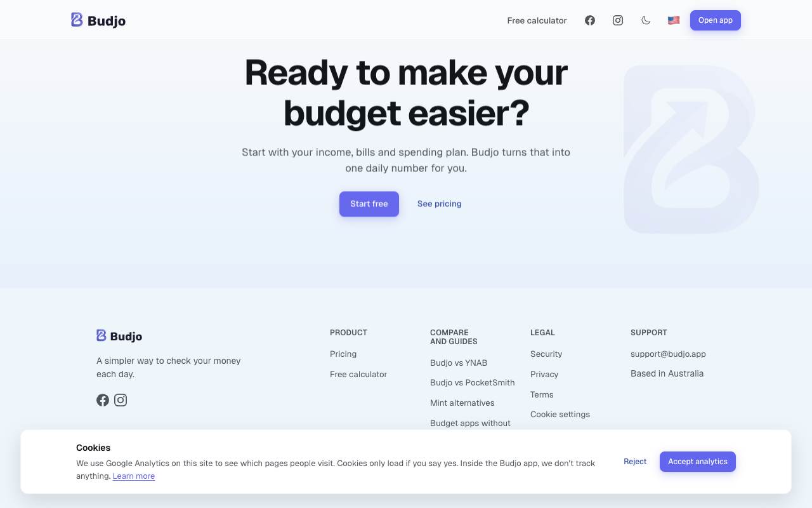This screenshot has height=508, width=812.
Task: Open the Privacy page link
Action: click(544, 375)
